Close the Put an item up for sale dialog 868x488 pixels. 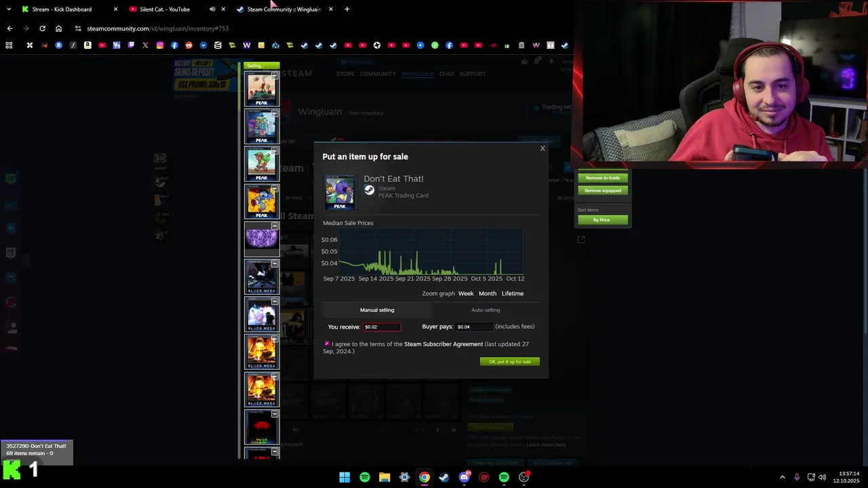pos(542,148)
